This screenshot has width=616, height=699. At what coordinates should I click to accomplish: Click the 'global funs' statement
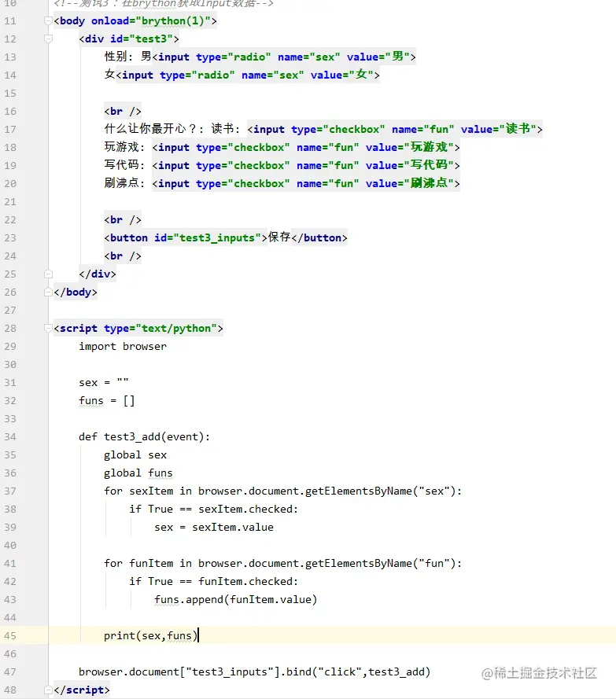[138, 473]
